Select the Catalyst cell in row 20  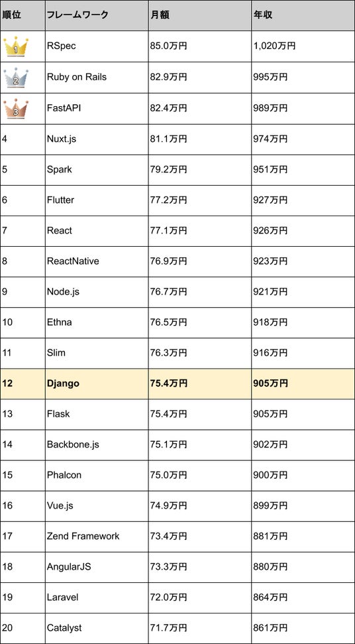(97, 628)
